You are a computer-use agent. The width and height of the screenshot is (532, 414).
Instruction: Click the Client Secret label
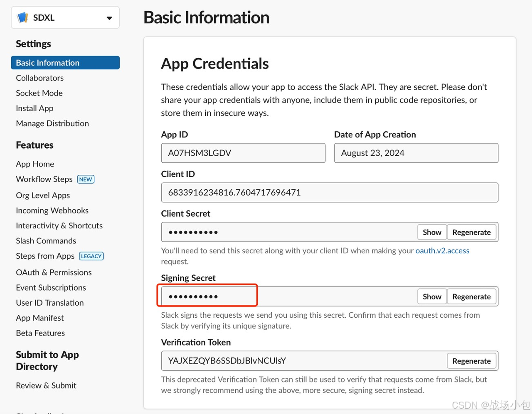(x=186, y=213)
